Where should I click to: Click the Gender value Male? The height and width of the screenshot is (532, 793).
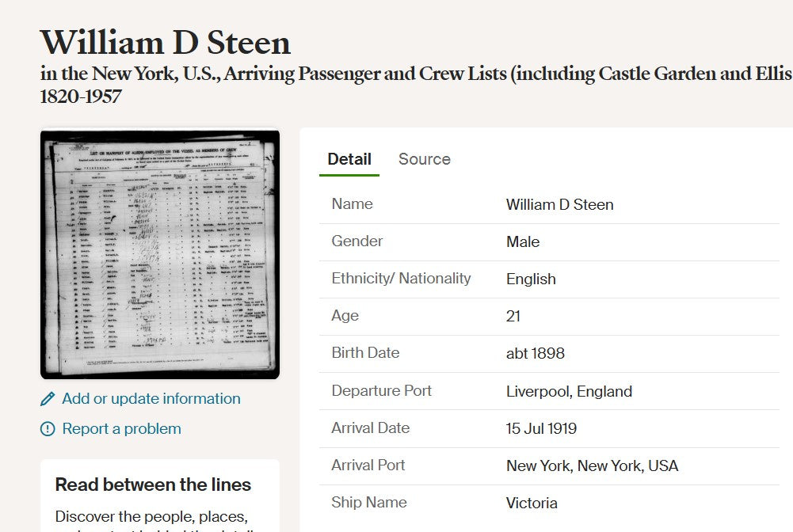[x=523, y=242]
